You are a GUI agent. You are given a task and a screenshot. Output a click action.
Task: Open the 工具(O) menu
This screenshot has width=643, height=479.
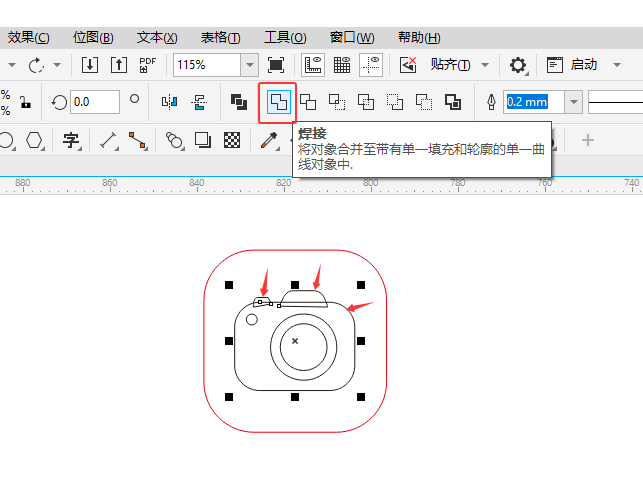[285, 38]
